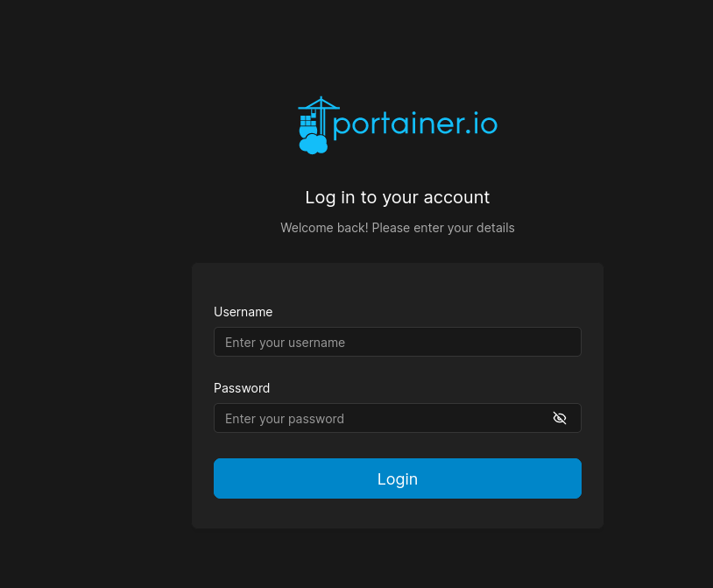This screenshot has width=713, height=588.
Task: Focus the Username input field
Action: tap(398, 342)
